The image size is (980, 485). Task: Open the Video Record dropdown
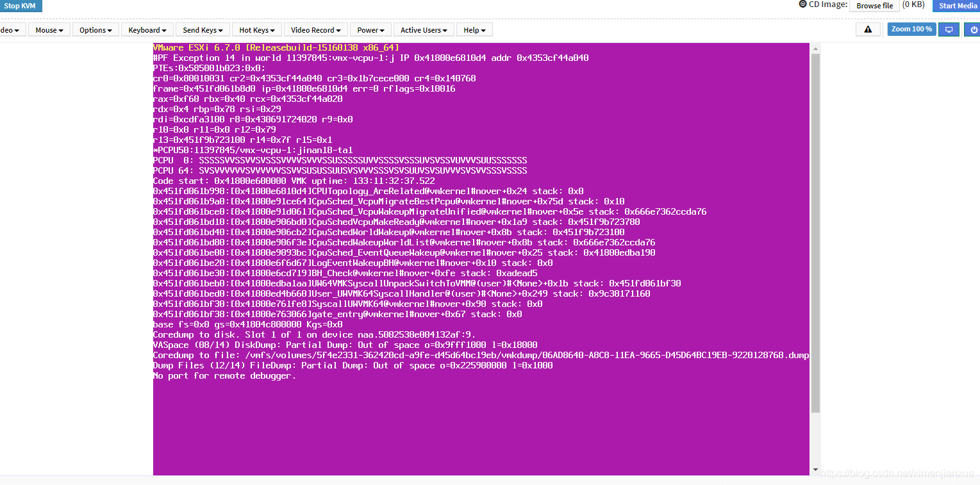[316, 30]
